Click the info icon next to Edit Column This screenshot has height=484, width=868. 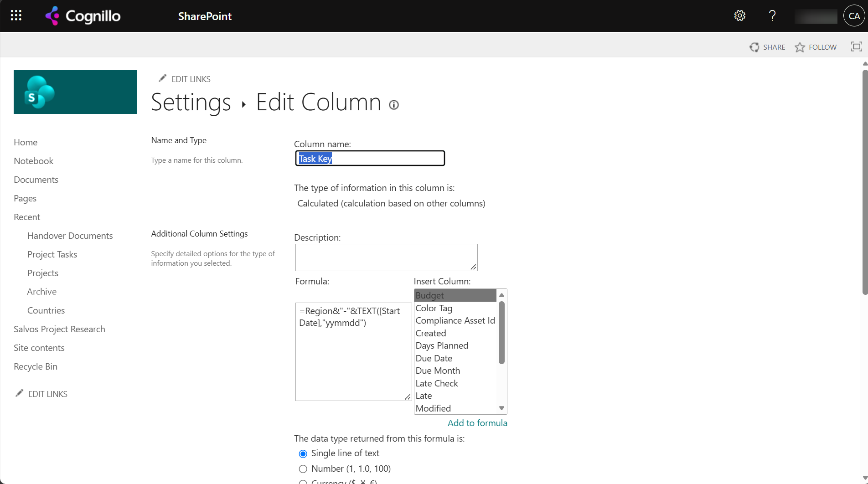click(394, 105)
